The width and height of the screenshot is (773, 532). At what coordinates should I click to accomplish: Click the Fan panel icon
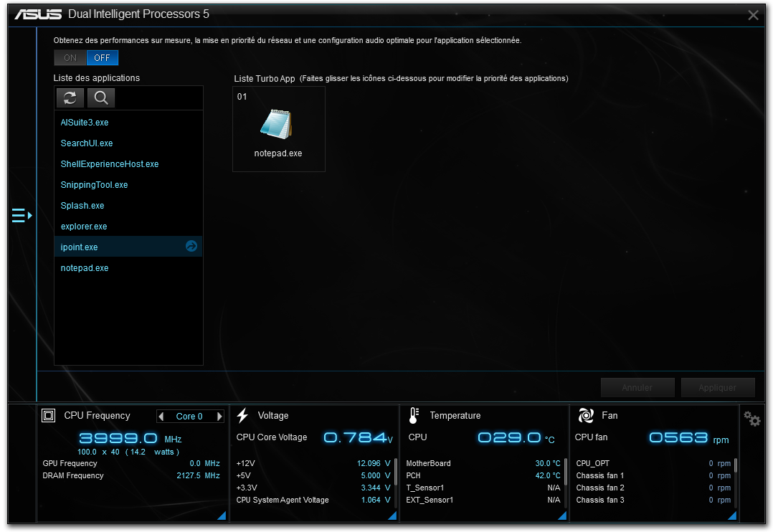pos(586,416)
